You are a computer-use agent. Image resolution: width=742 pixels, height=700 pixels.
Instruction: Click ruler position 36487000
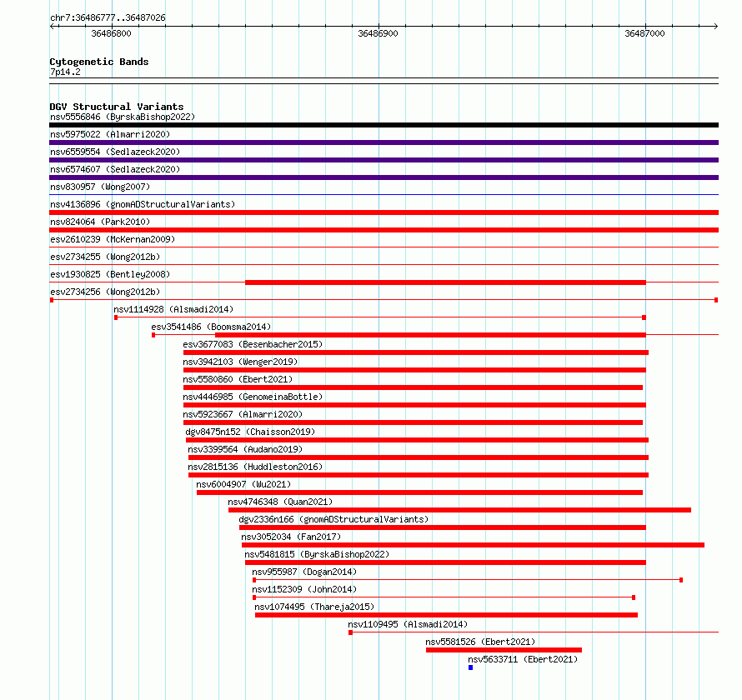coord(645,33)
